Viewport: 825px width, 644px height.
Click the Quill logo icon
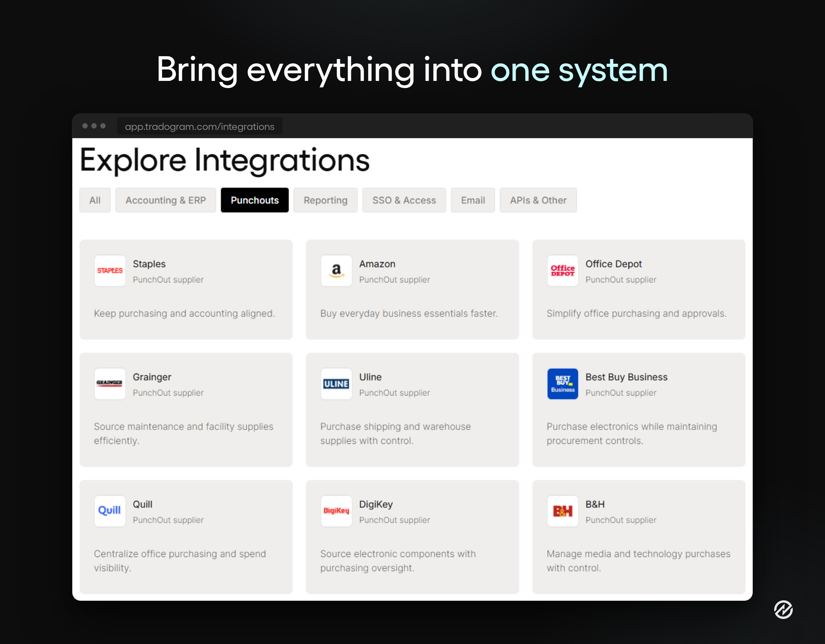point(110,511)
